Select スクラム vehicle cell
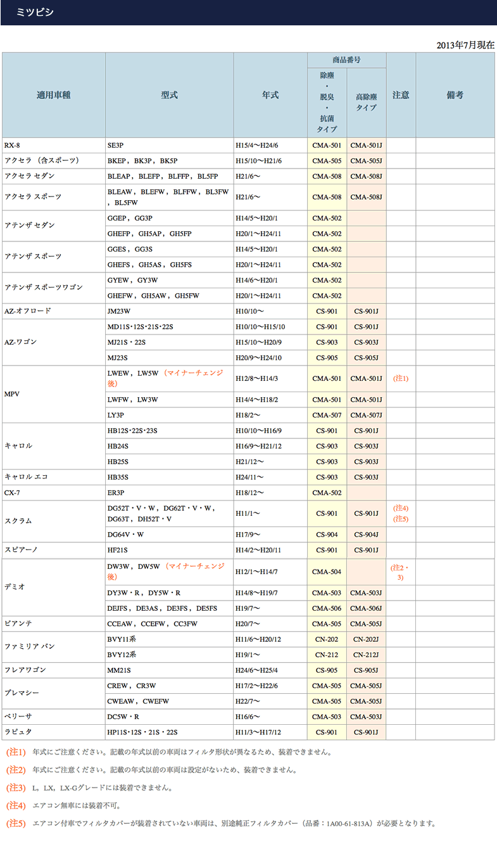The width and height of the screenshot is (497, 868). click(54, 521)
